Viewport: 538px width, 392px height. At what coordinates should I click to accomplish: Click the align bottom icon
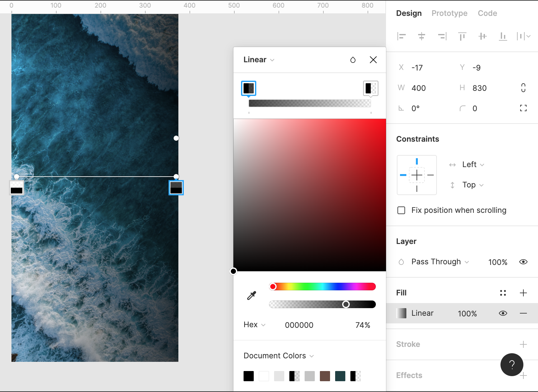point(503,37)
